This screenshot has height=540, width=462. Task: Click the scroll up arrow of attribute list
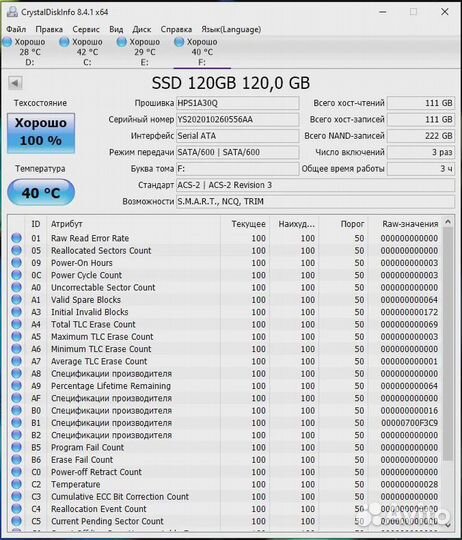coord(448,222)
